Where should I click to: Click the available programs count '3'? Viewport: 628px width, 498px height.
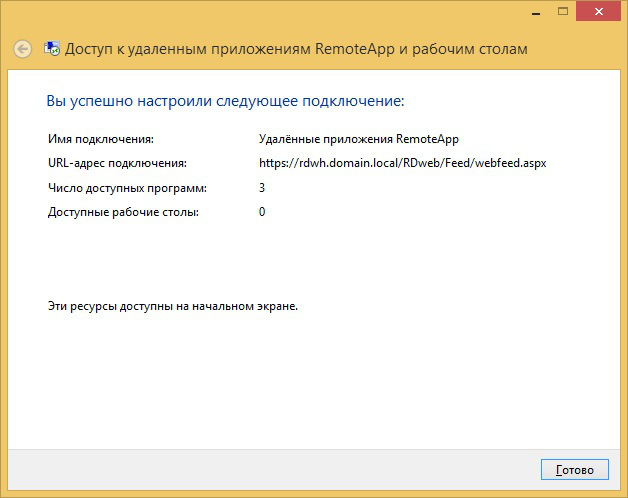262,188
